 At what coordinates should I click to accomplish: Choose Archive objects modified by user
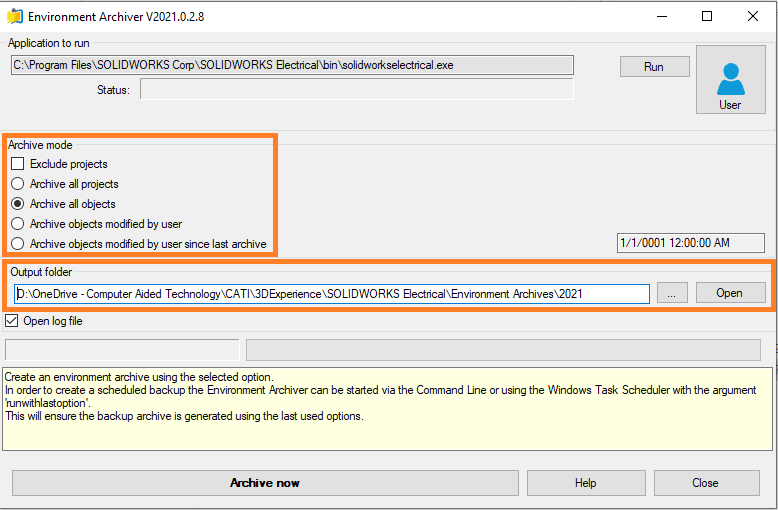tap(18, 224)
